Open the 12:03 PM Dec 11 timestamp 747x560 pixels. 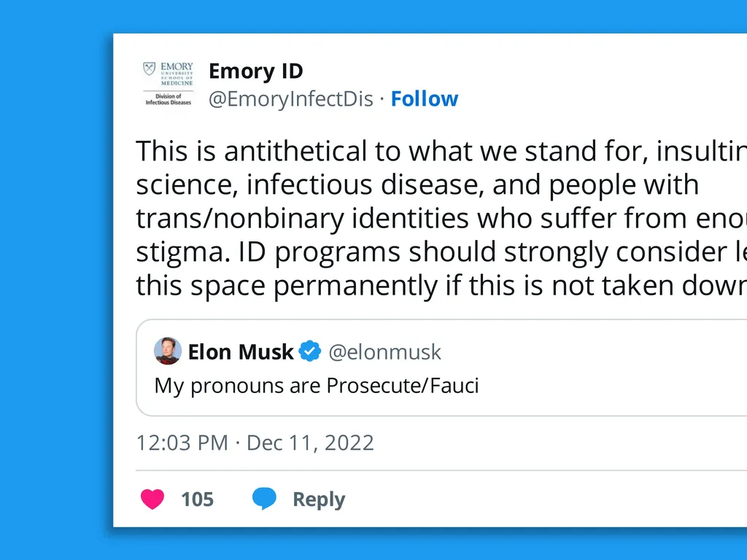coord(255,443)
